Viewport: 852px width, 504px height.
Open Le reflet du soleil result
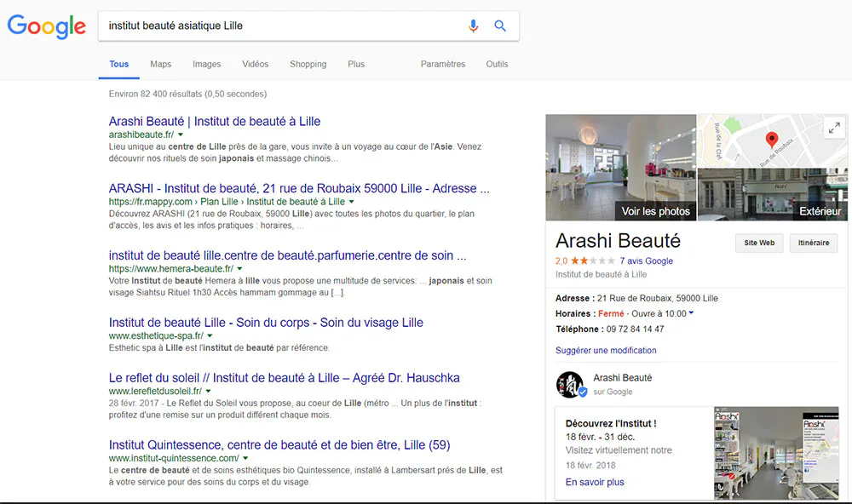(285, 378)
